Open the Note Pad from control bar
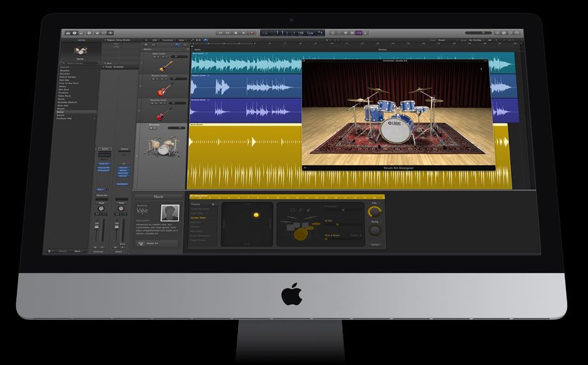Image resolution: width=588 pixels, height=365 pixels. [503, 33]
